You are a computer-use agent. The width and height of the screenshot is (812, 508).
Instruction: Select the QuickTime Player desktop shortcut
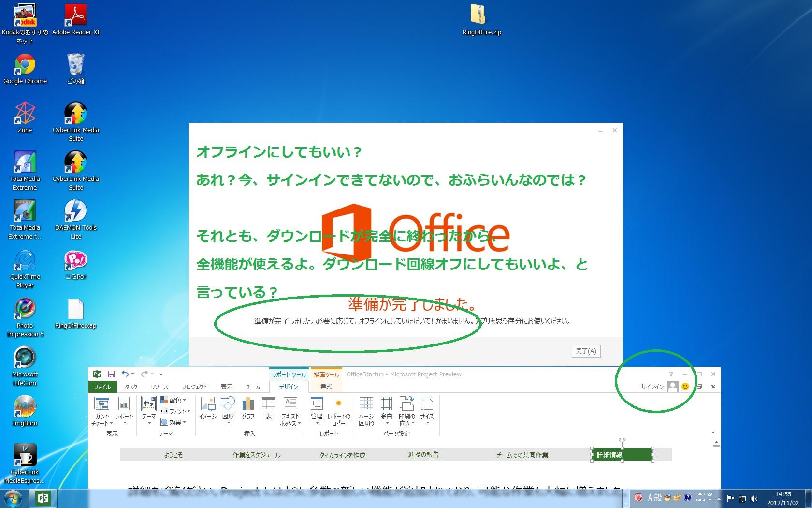[x=25, y=269]
